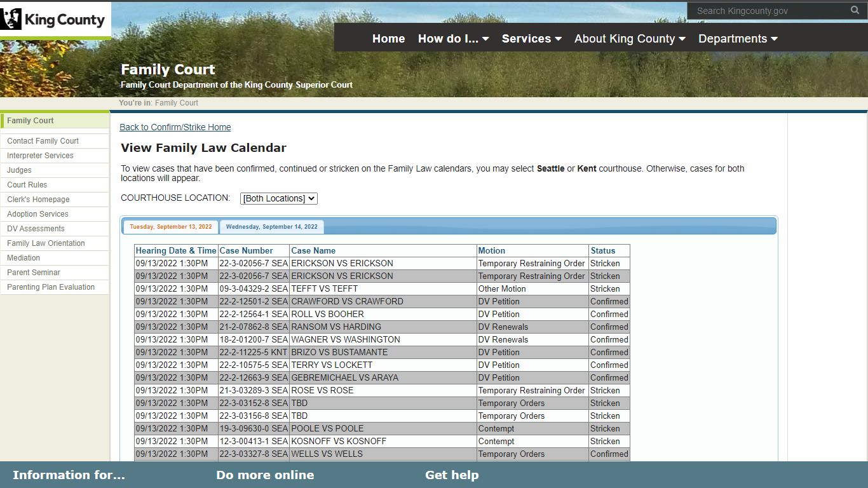Open Clerk's Homepage link
868x488 pixels.
pos(38,200)
